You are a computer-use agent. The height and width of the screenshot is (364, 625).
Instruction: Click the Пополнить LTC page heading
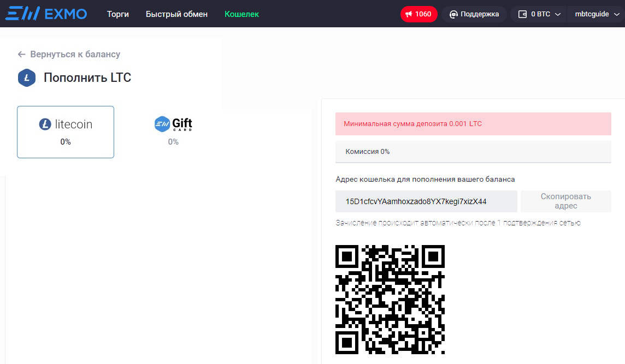87,77
